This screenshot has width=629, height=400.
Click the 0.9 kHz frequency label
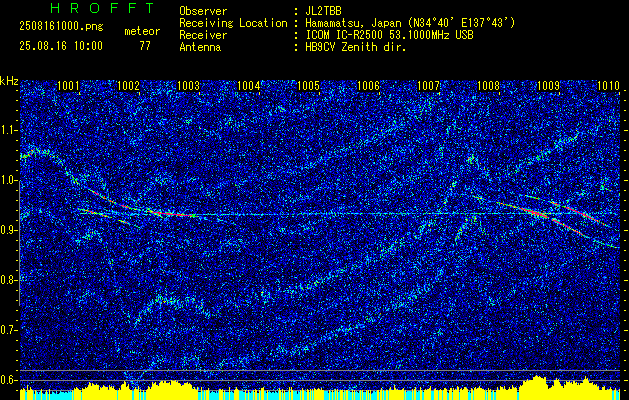9,230
